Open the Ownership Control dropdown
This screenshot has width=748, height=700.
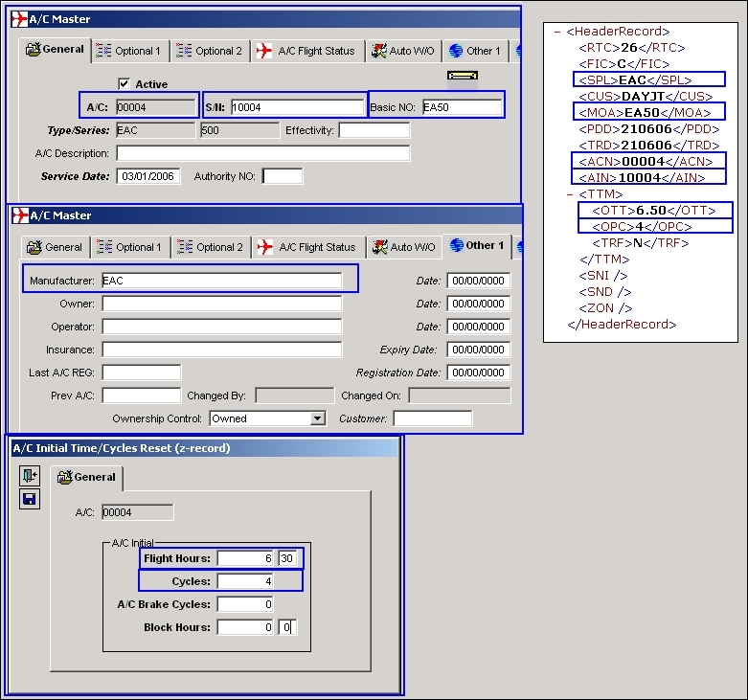[317, 418]
